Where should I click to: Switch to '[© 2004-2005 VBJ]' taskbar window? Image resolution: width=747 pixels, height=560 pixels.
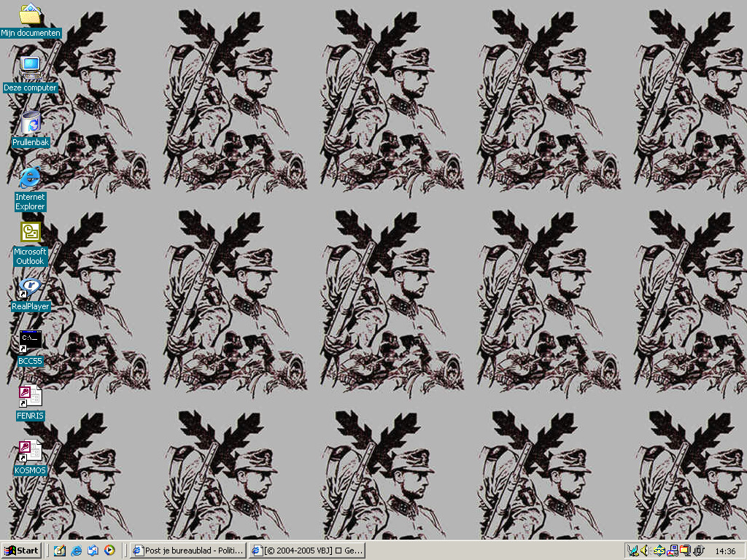(306, 551)
